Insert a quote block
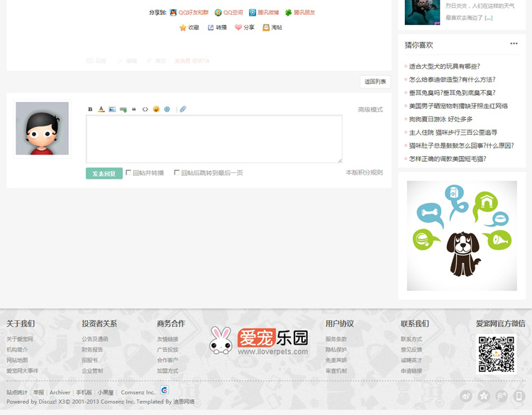This screenshot has height=415, width=532. coord(134,109)
